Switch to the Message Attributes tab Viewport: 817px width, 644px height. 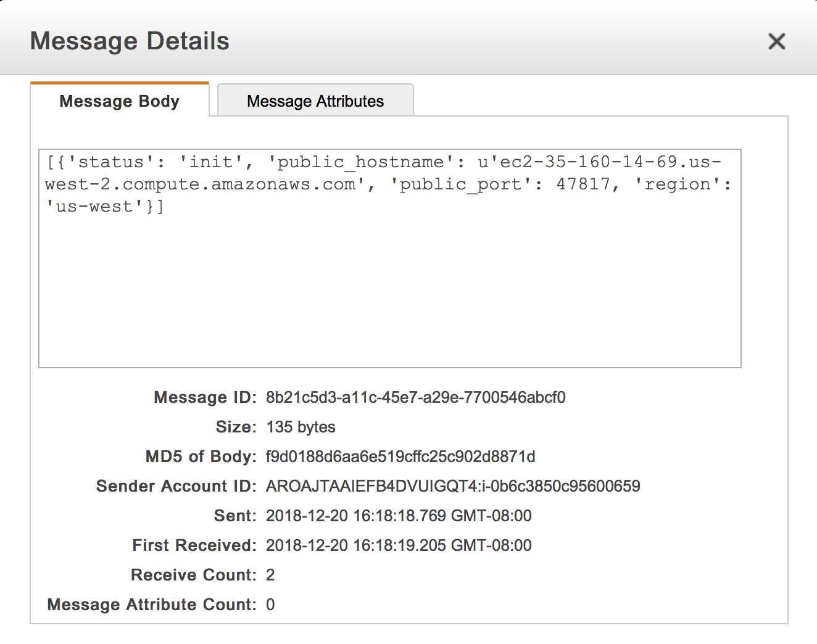coord(315,101)
